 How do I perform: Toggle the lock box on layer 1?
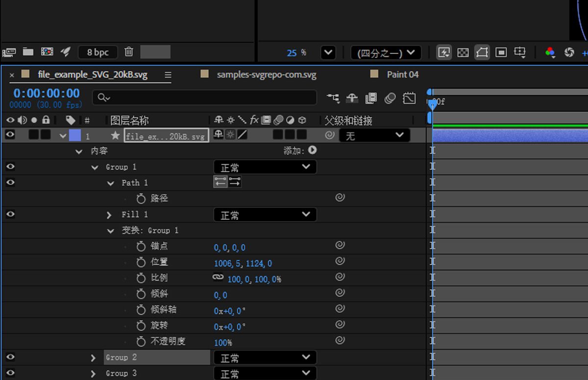coord(45,134)
